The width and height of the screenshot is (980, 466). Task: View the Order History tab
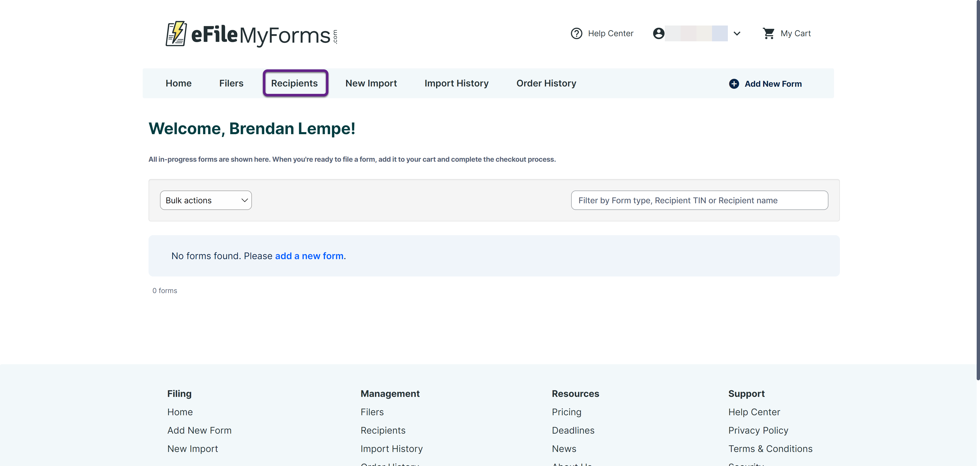click(x=546, y=83)
